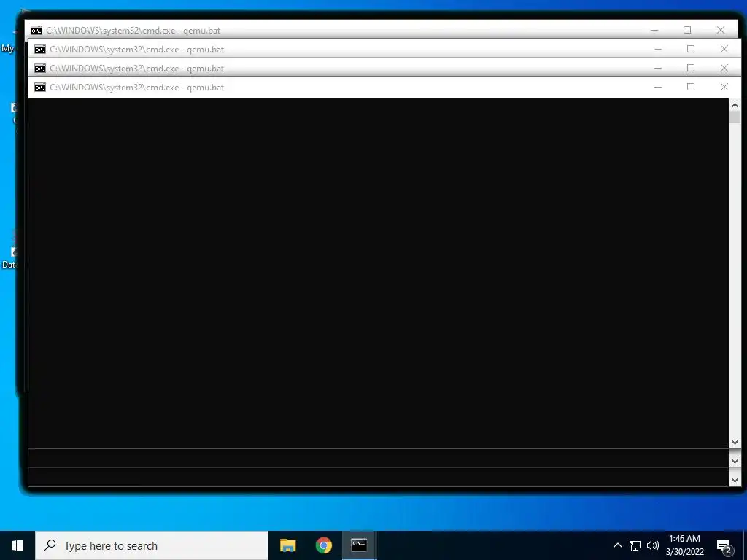The width and height of the screenshot is (747, 560).
Task: Minimize the frontmost cmd window
Action: [658, 87]
